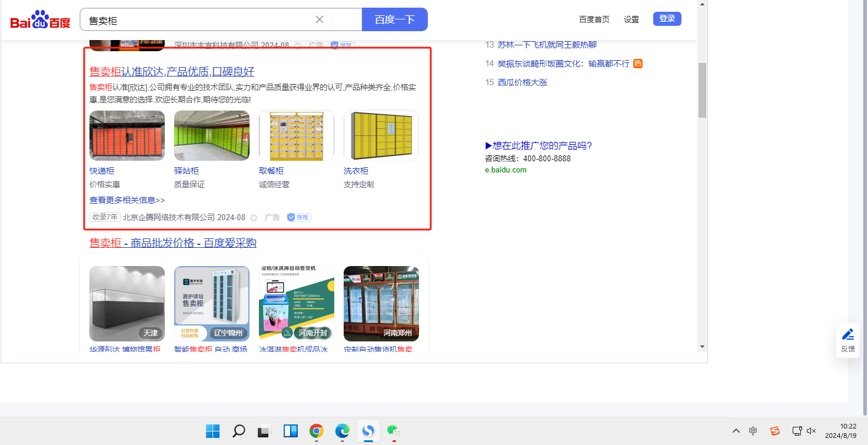
Task: Clear the search box with the X icon
Action: (x=320, y=19)
